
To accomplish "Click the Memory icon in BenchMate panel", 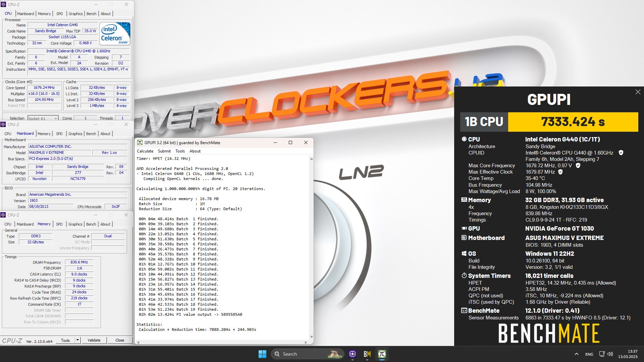I will pos(464,200).
